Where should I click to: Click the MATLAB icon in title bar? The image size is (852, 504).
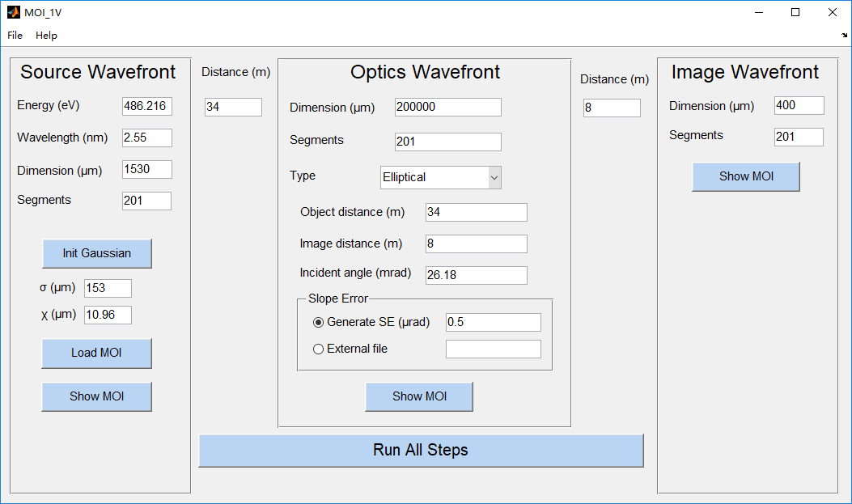[14, 12]
